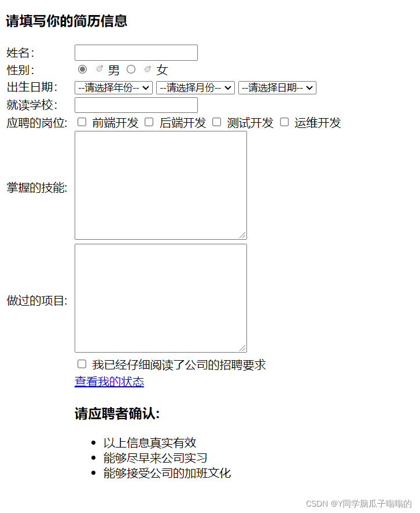Click the 测试开发 label

(x=250, y=123)
